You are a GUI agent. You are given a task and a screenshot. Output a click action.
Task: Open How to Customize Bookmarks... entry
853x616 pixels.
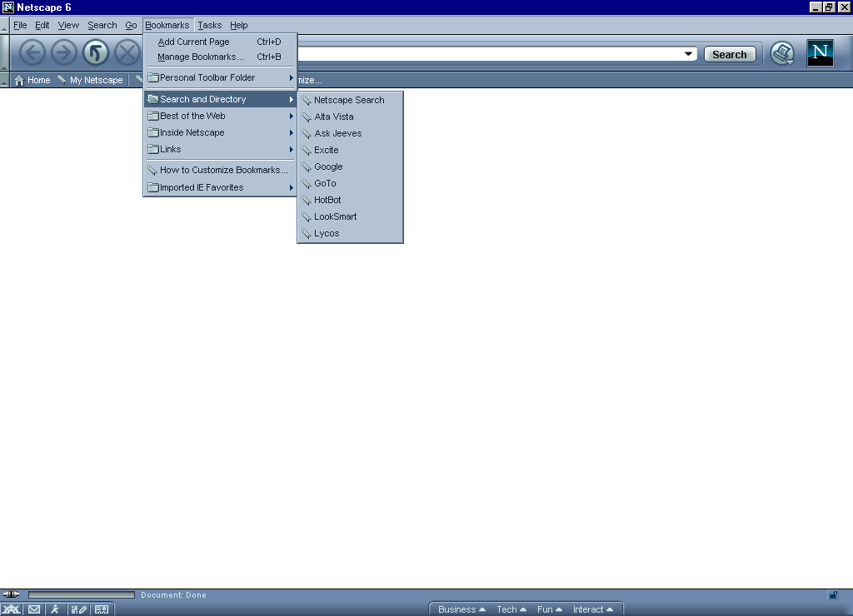[220, 170]
